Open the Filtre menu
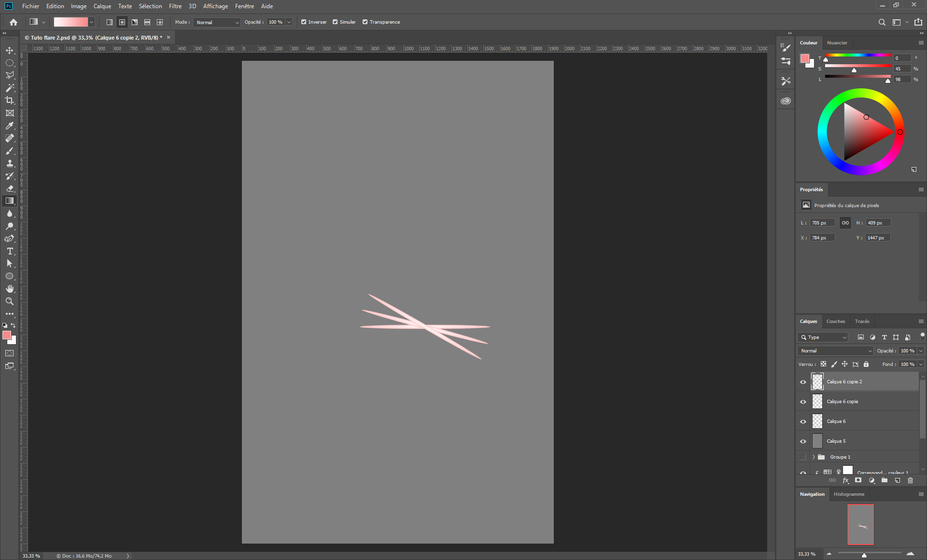 (175, 6)
